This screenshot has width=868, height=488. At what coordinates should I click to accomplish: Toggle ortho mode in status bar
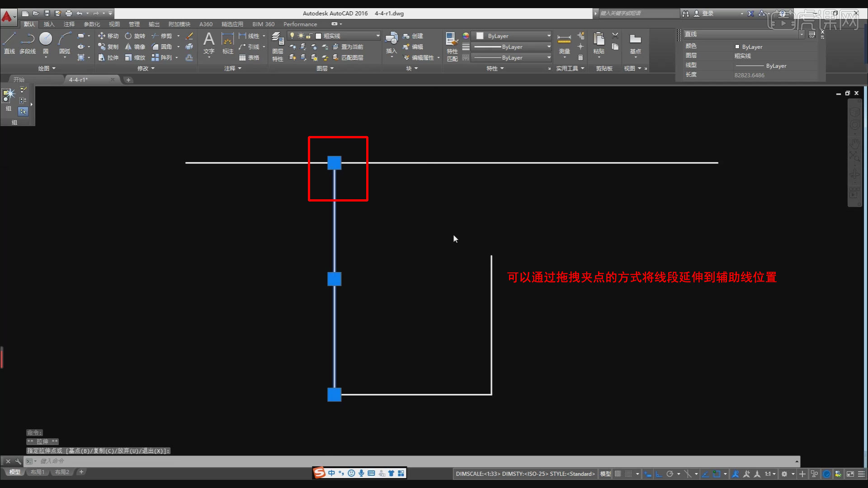659,474
